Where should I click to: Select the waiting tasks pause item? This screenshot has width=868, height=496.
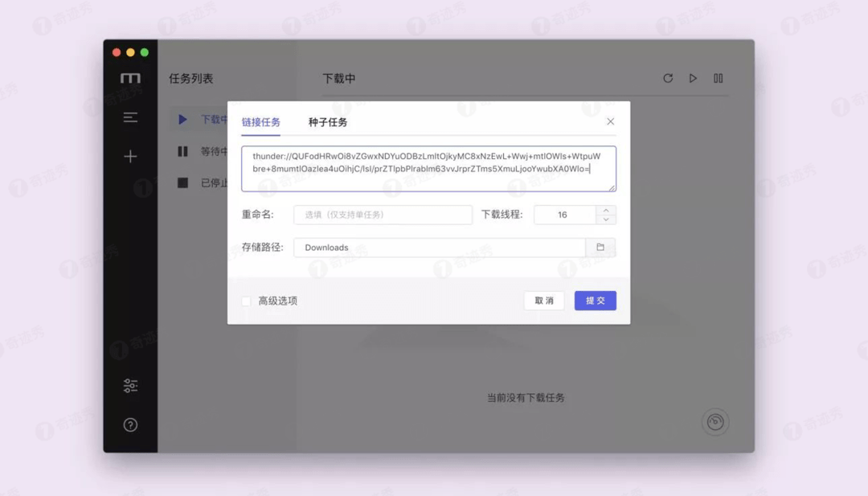tap(203, 151)
